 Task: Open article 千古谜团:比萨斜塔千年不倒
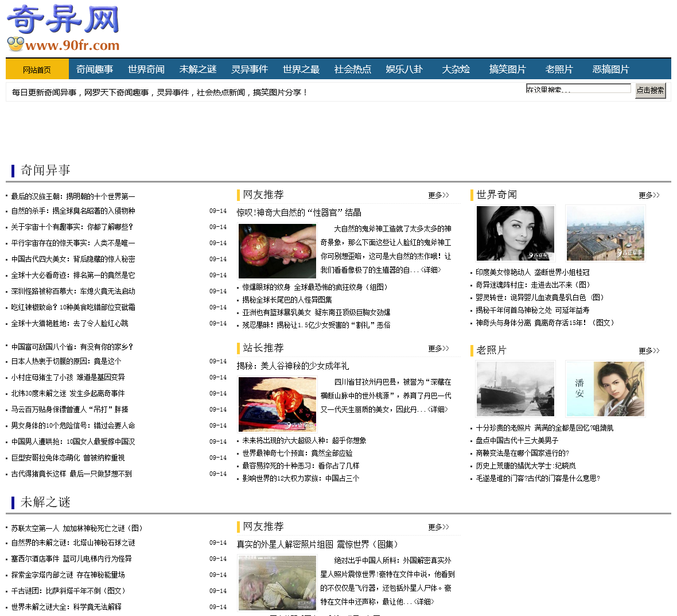pyautogui.click(x=68, y=591)
